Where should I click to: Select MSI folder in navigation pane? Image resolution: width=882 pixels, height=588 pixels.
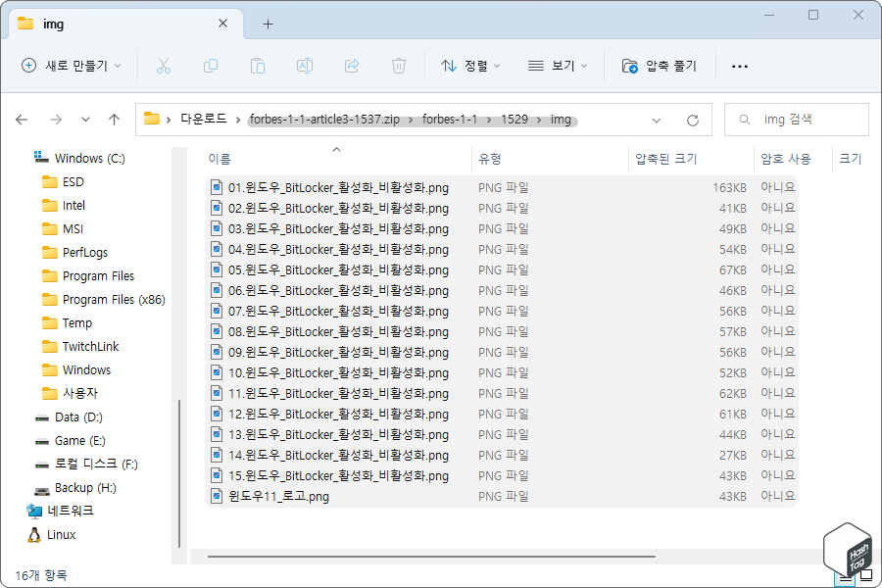pyautogui.click(x=63, y=229)
